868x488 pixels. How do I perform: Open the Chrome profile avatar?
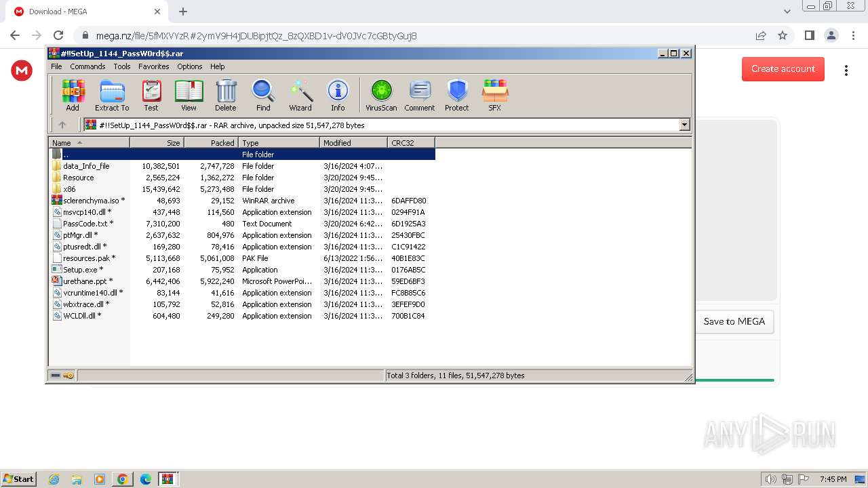831,35
